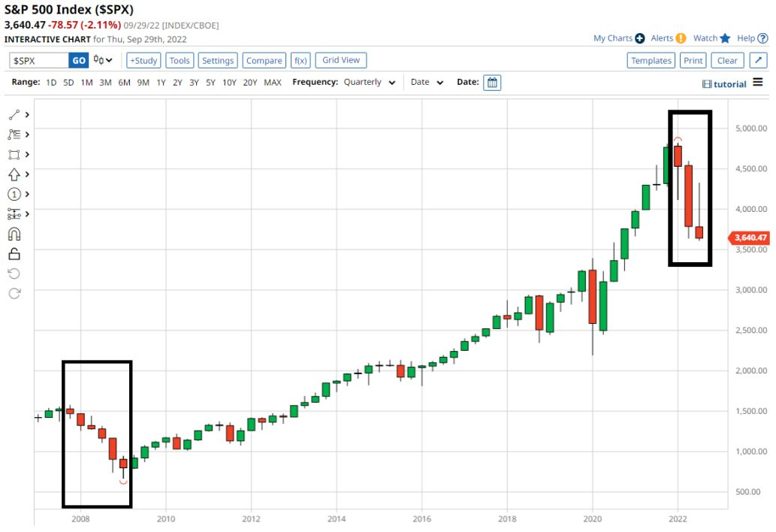Screen dimensions: 776x532
Task: Click the Watch star icon
Action: click(725, 38)
